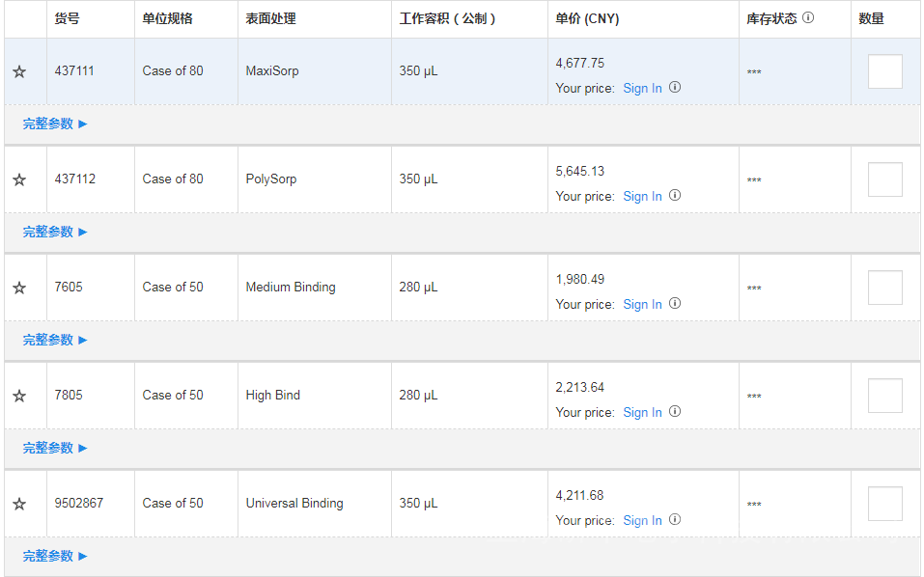Star the 9502867 Universal Binding row
The height and width of the screenshot is (577, 924).
pyautogui.click(x=19, y=504)
